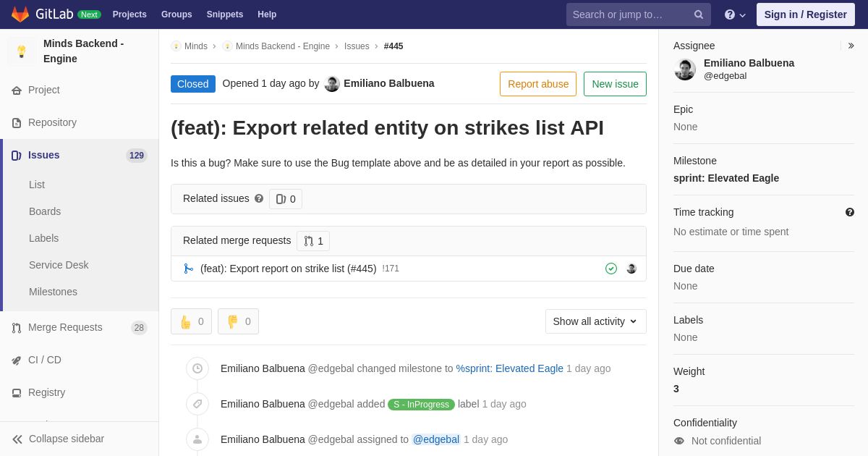Click the Closed status badge
This screenshot has height=456, width=868.
(x=193, y=84)
